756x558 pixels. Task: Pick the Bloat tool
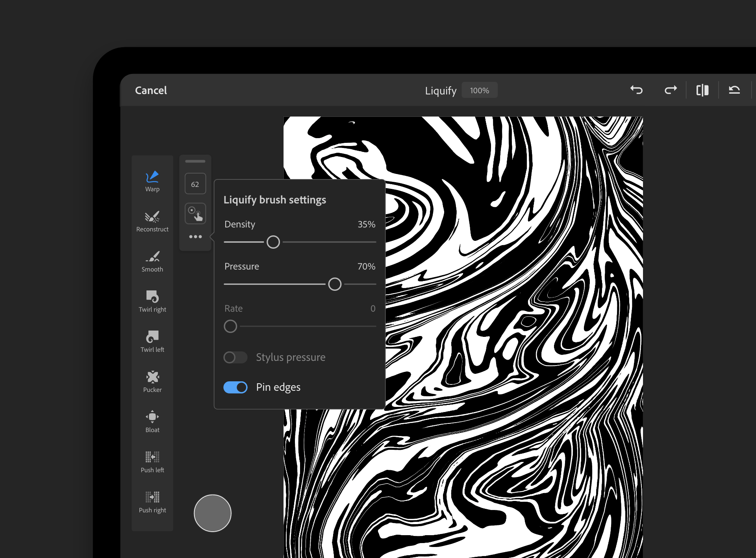[152, 422]
